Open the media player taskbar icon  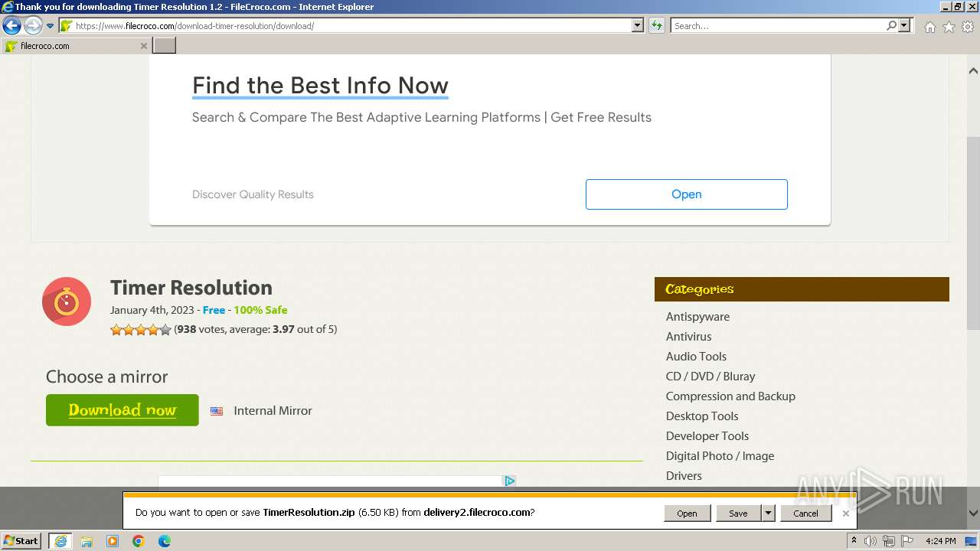click(x=113, y=541)
